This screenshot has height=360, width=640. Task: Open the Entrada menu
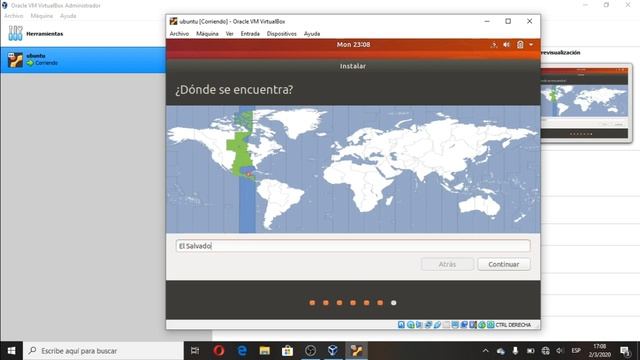click(250, 33)
